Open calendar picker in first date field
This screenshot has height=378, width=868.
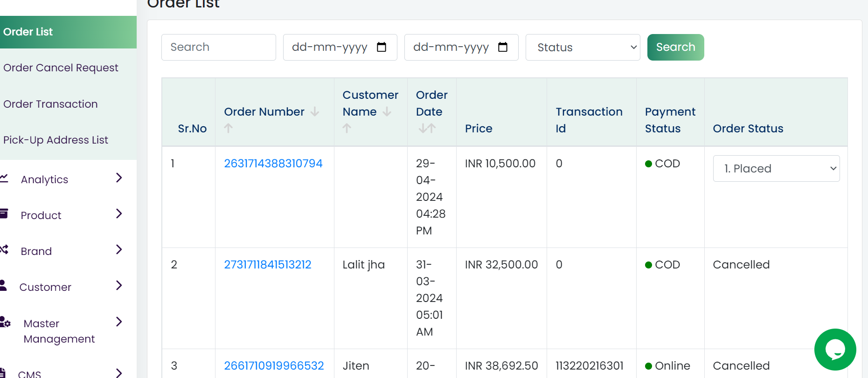click(382, 47)
